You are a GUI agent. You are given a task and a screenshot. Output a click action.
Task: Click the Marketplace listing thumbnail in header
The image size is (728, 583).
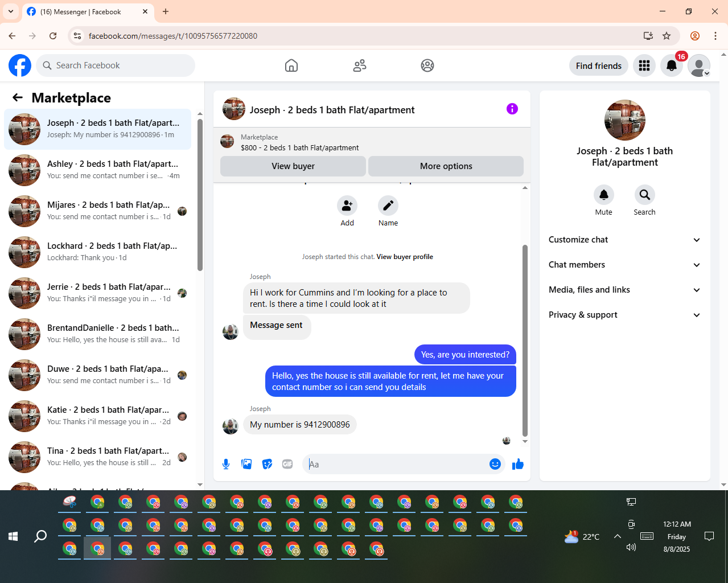tap(227, 141)
